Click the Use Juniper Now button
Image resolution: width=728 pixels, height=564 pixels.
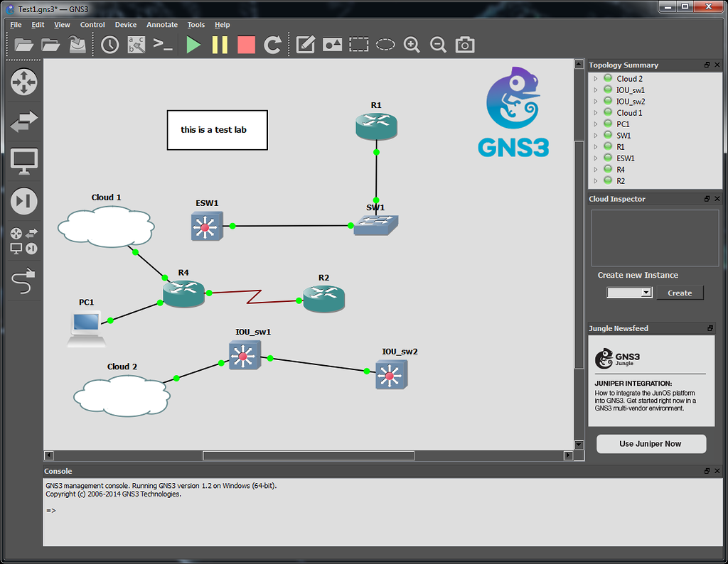651,444
